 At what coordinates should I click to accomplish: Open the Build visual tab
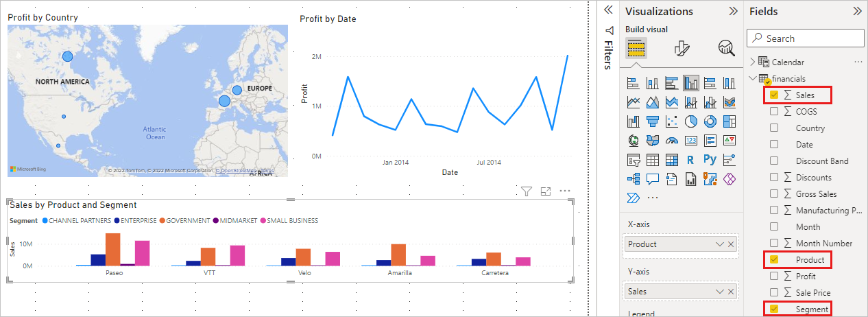click(x=636, y=48)
